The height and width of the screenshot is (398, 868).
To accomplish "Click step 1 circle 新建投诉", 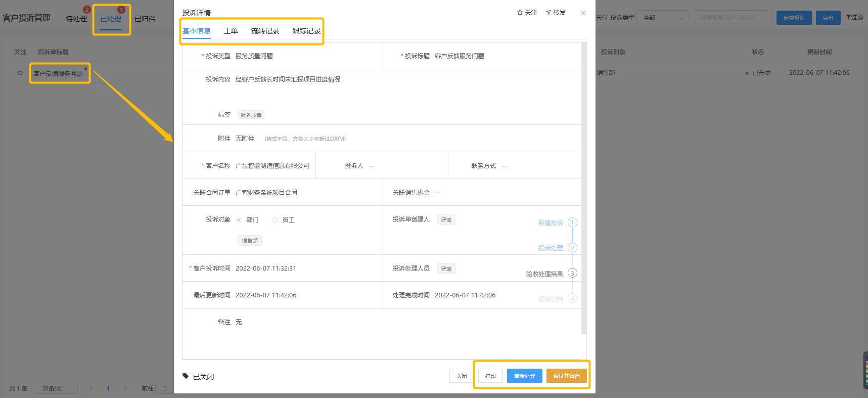I will click(x=572, y=223).
